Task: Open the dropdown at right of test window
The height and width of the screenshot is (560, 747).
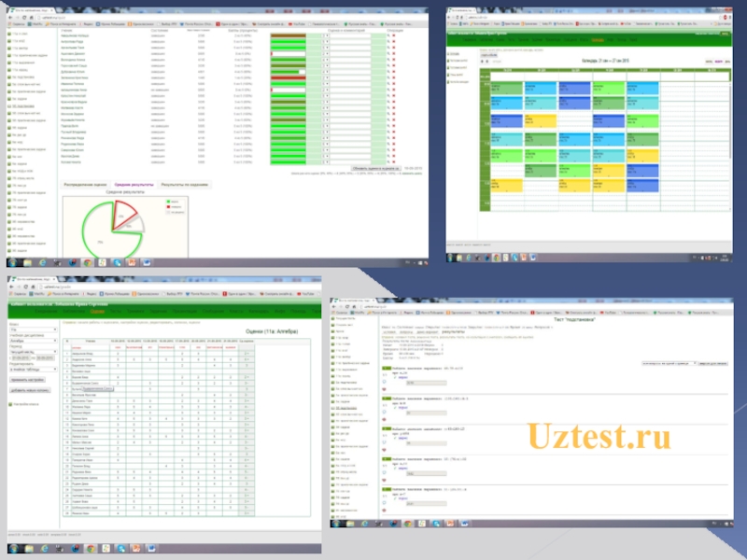Action: pos(669,363)
